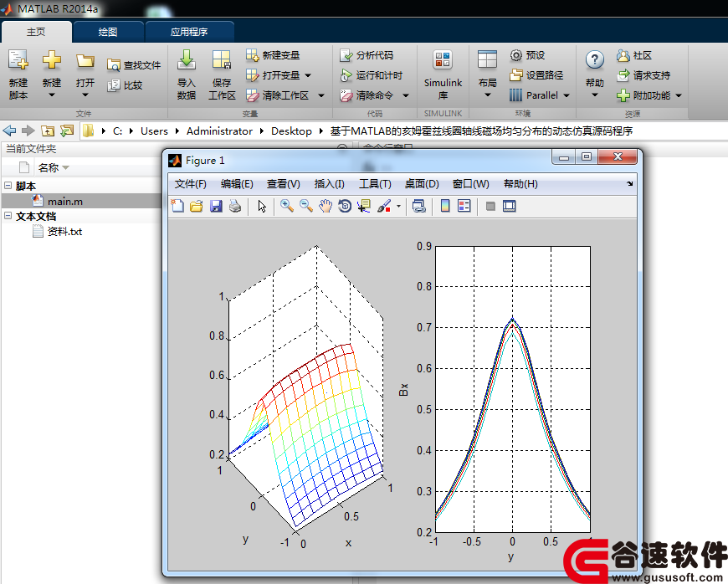Open the 查看(V) menu in Figure 1
Viewport: 728px width, 584px height.
pos(283,184)
